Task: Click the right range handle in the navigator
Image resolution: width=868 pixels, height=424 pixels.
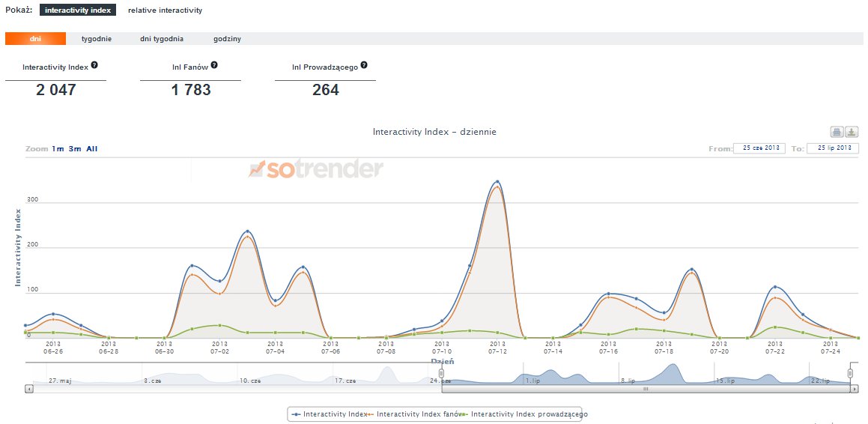Action: [x=850, y=373]
